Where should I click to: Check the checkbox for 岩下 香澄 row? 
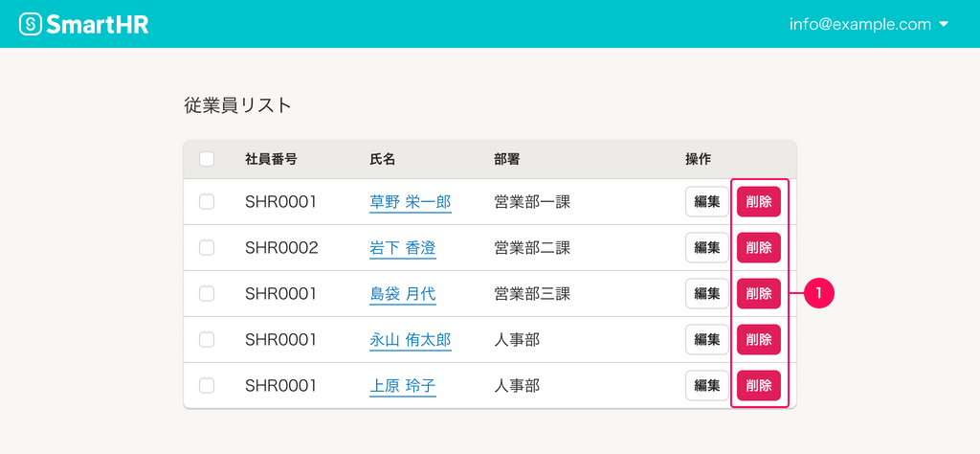pyautogui.click(x=207, y=248)
